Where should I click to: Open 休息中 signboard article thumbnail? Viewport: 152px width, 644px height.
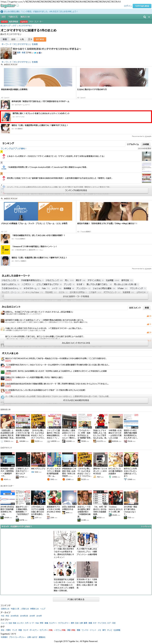[88, 569]
